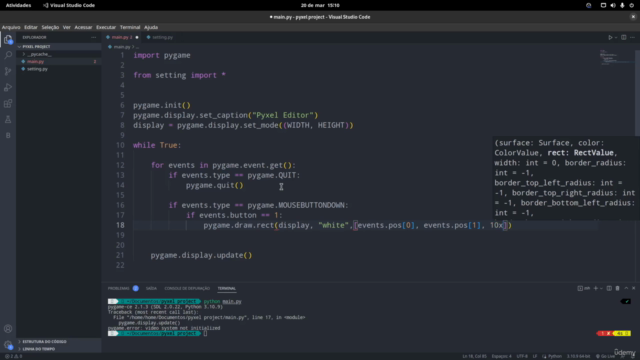The height and width of the screenshot is (360, 640).
Task: Select the zsh terminal instance label
Action: 584,288
